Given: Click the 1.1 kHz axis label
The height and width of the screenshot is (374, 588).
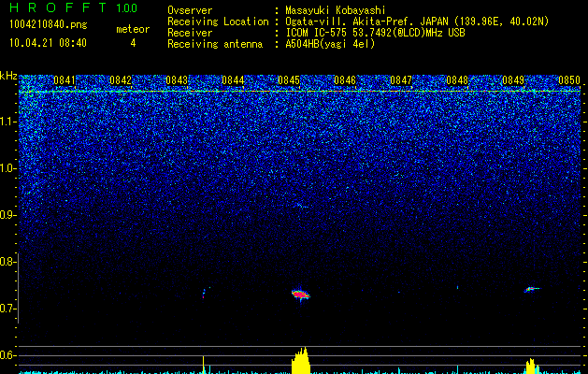Looking at the screenshot, I should [7, 122].
